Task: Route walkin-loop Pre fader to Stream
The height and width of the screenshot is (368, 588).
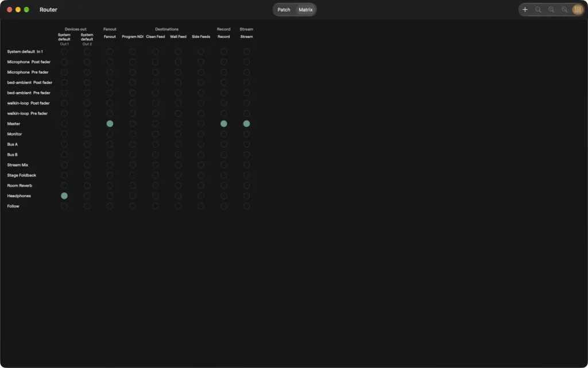Action: [246, 113]
